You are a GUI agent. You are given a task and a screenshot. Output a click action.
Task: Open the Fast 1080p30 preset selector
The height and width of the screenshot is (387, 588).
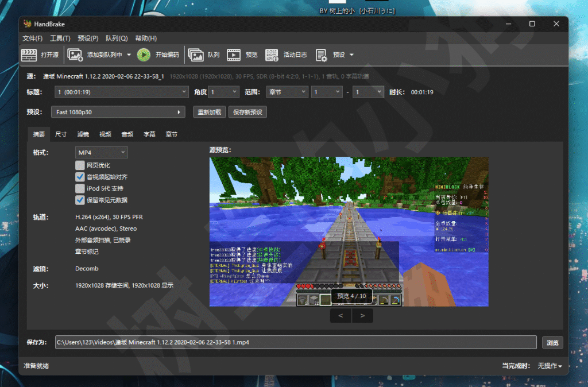(x=118, y=112)
